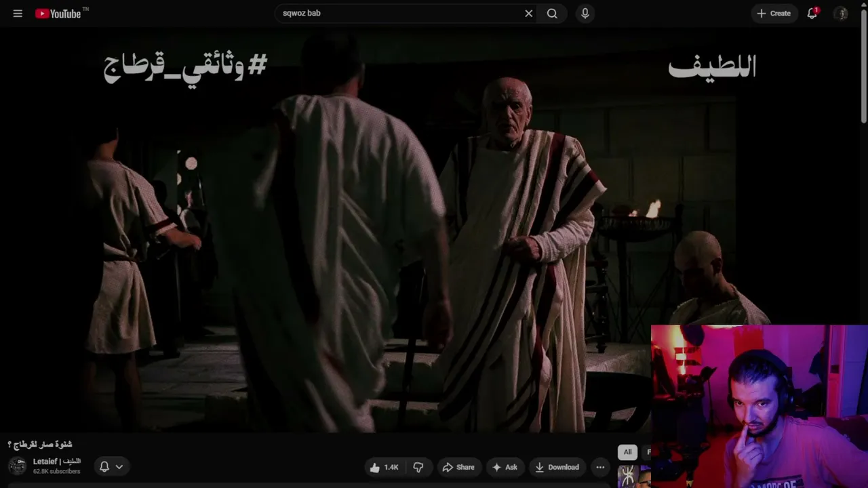Open the Create menu
This screenshot has height=488, width=868.
[774, 14]
